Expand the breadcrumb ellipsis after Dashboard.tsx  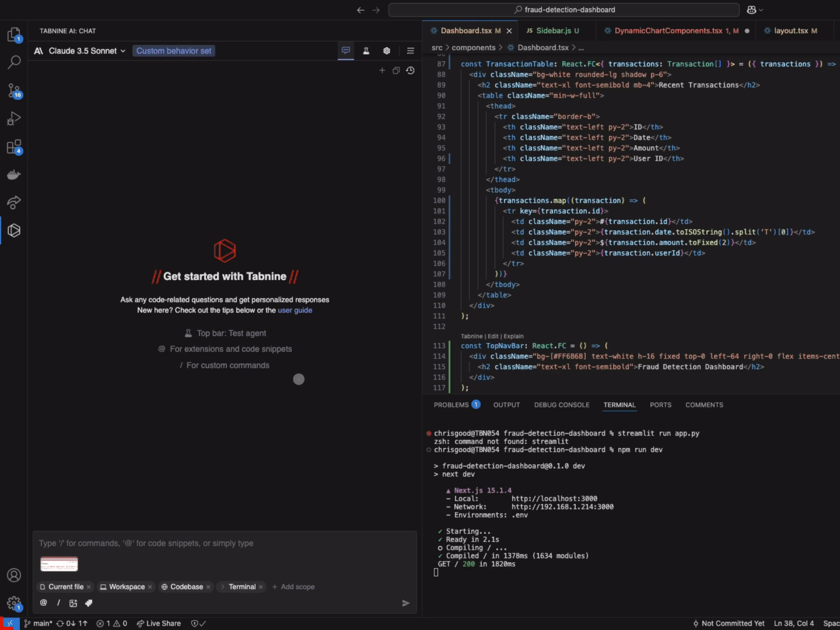point(581,48)
